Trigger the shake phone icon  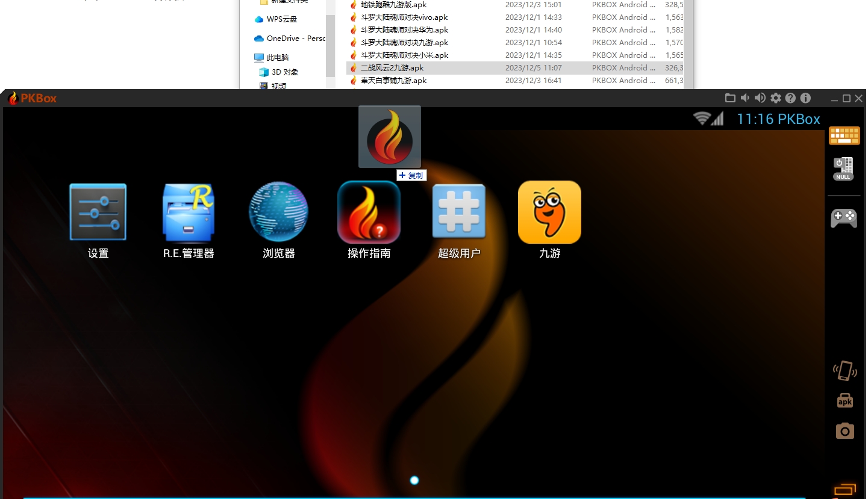point(845,370)
